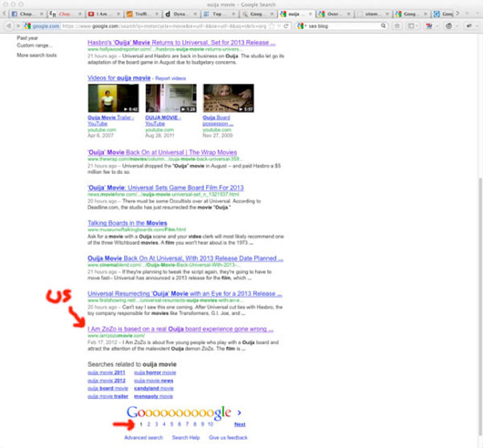Click related search 'ouija movie 2011'
This screenshot has height=448, width=483.
107,372
